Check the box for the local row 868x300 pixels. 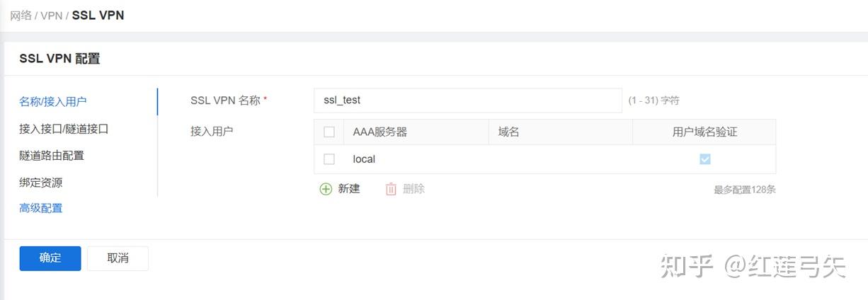coord(329,159)
